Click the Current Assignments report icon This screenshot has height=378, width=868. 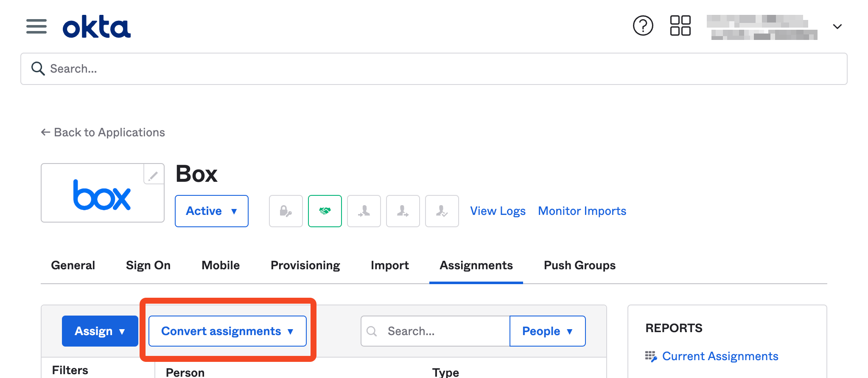click(x=651, y=356)
